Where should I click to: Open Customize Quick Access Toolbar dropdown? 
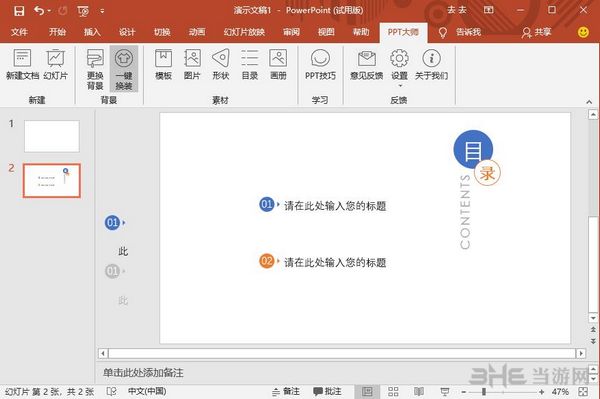coord(102,11)
